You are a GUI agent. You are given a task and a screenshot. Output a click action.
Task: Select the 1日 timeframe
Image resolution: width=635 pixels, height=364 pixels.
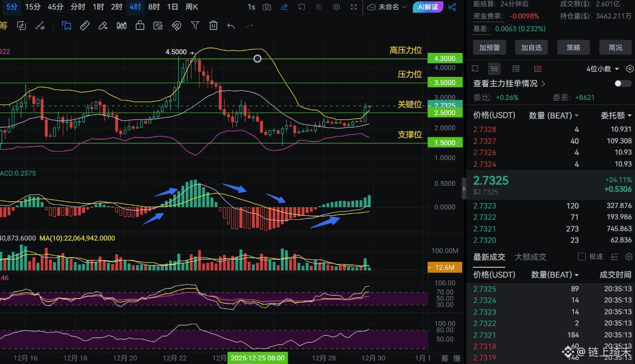(x=172, y=7)
